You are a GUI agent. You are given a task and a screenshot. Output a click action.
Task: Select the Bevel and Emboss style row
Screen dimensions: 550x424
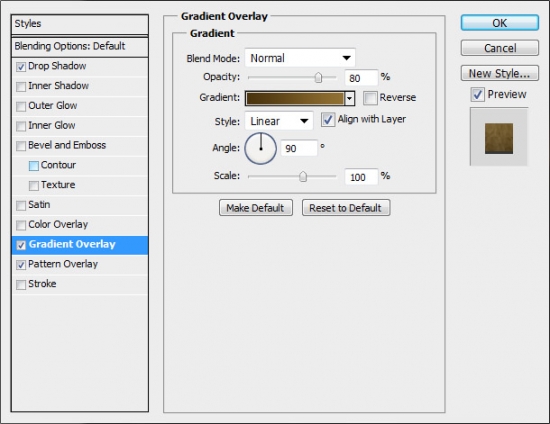[80, 146]
